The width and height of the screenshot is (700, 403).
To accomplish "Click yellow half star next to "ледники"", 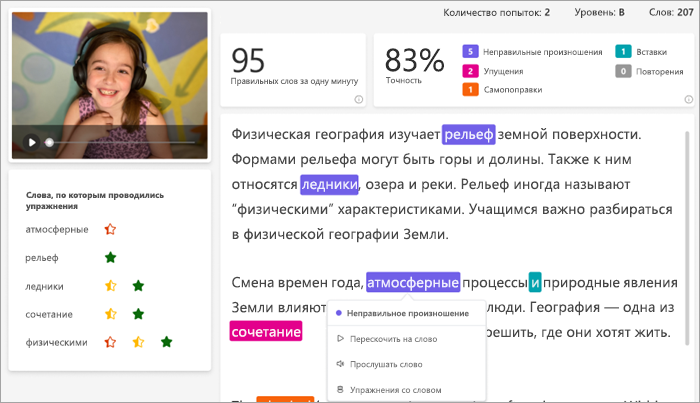I will click(x=110, y=286).
